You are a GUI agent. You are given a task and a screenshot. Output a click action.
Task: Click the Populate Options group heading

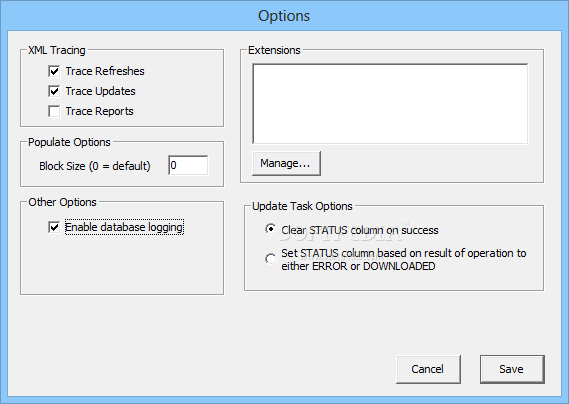pos(69,142)
